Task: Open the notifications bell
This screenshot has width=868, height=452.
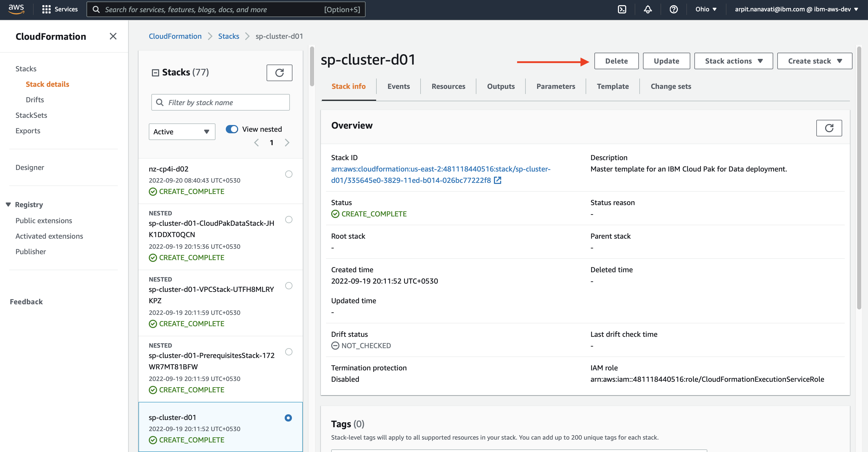Action: coord(648,10)
